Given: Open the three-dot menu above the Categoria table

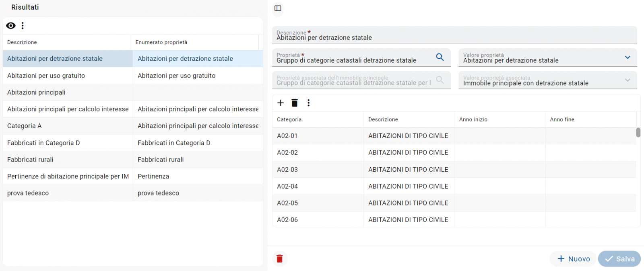Looking at the screenshot, I should click(309, 103).
